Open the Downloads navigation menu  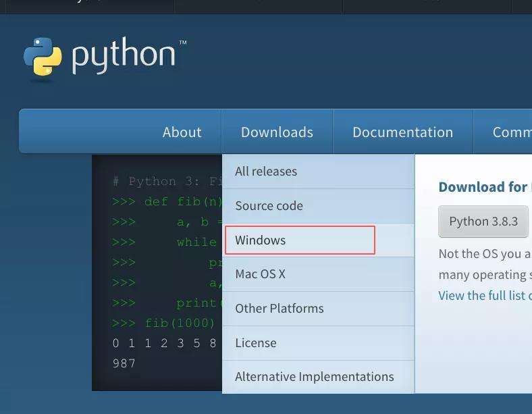(x=277, y=132)
